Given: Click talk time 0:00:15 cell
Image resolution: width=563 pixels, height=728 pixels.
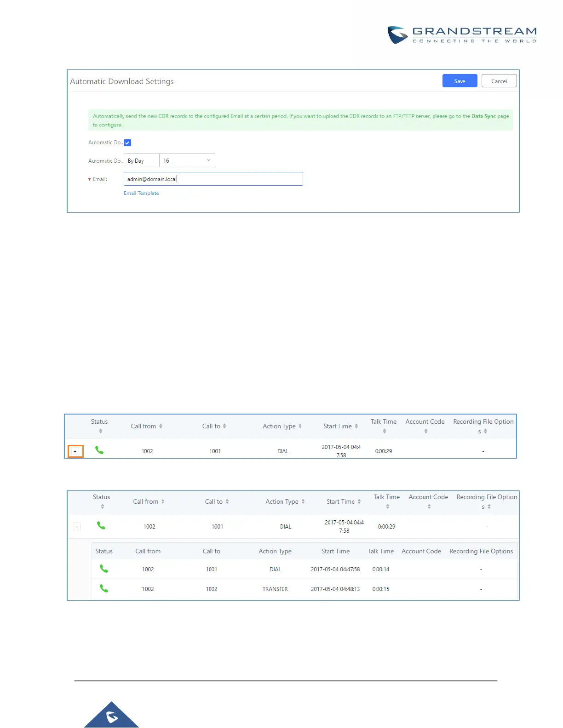Looking at the screenshot, I should [381, 589].
